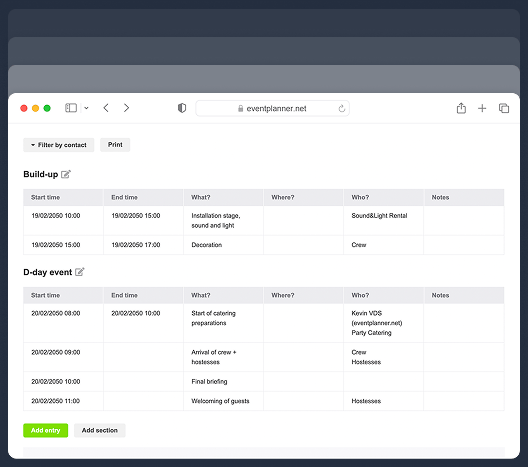Click the 'Build-up' section heading
Image resolution: width=528 pixels, height=467 pixels.
pyautogui.click(x=40, y=174)
